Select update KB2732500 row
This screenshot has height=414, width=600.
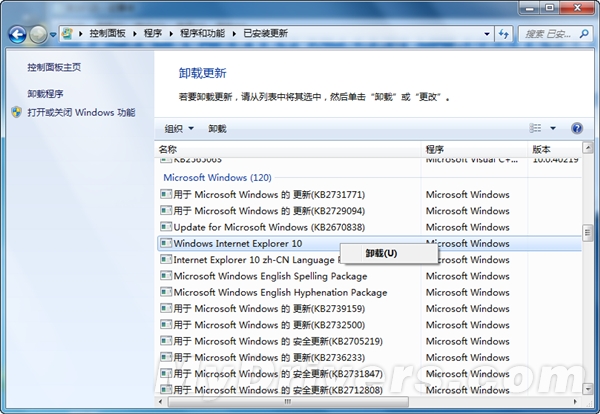tap(369, 325)
